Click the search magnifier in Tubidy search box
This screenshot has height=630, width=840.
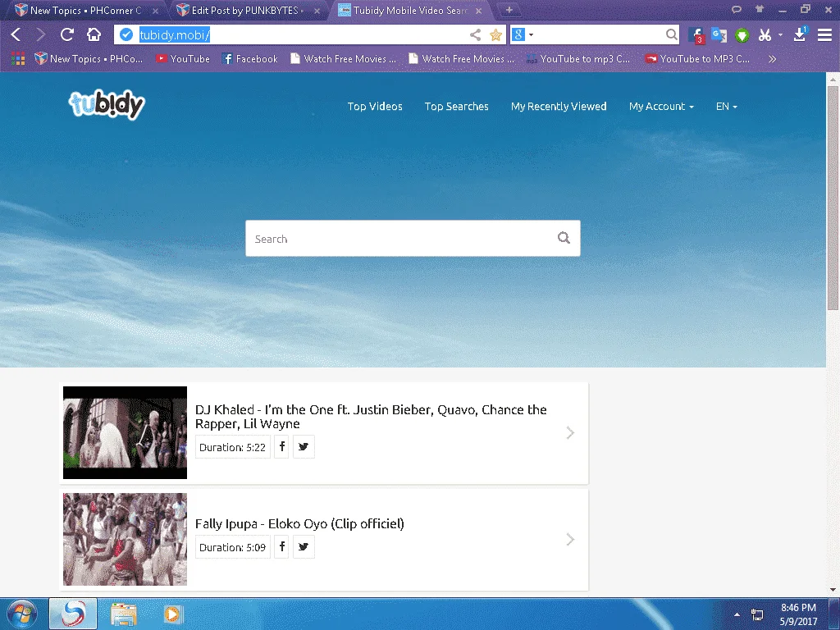click(x=564, y=238)
